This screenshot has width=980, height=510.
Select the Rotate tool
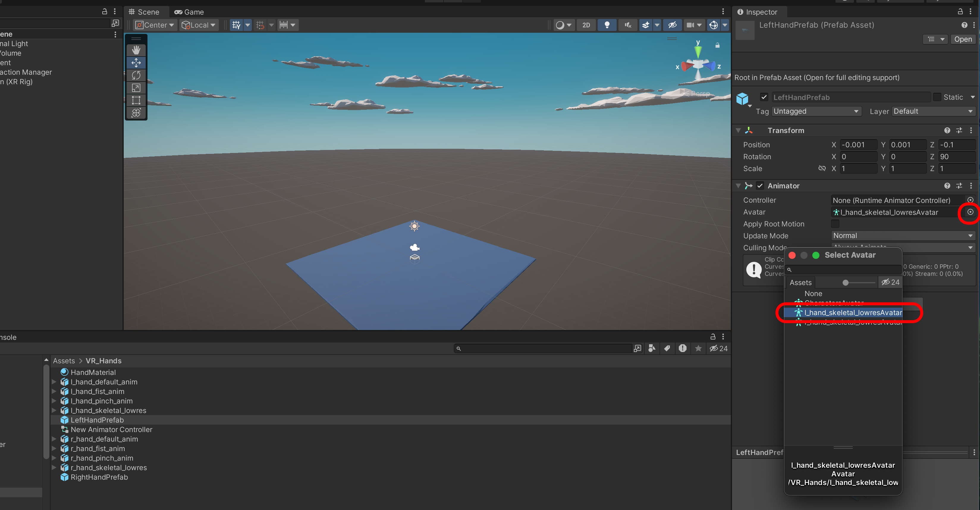click(136, 75)
